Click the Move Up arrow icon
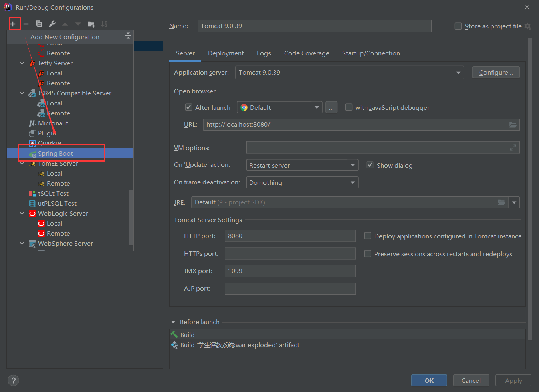The width and height of the screenshot is (539, 392). tap(65, 24)
